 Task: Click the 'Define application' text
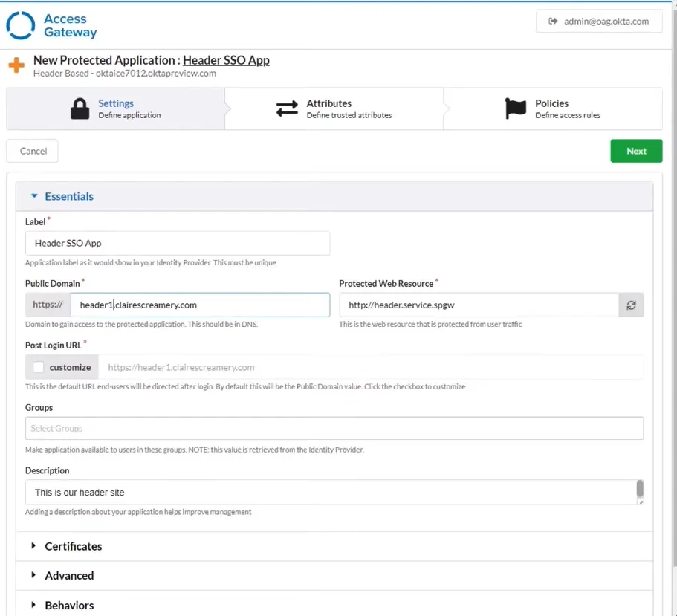point(129,115)
